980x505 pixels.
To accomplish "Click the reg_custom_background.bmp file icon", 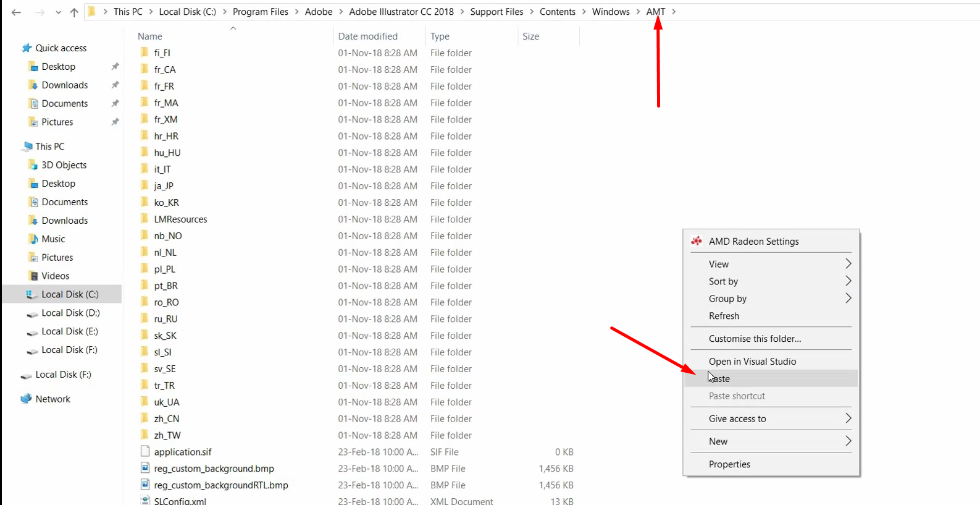I will click(144, 468).
